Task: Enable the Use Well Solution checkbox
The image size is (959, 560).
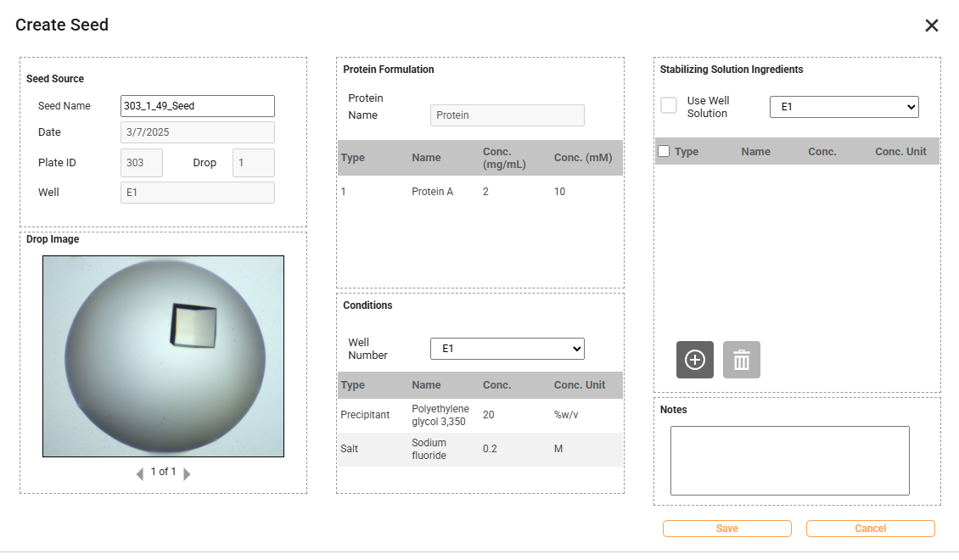Action: click(x=669, y=105)
